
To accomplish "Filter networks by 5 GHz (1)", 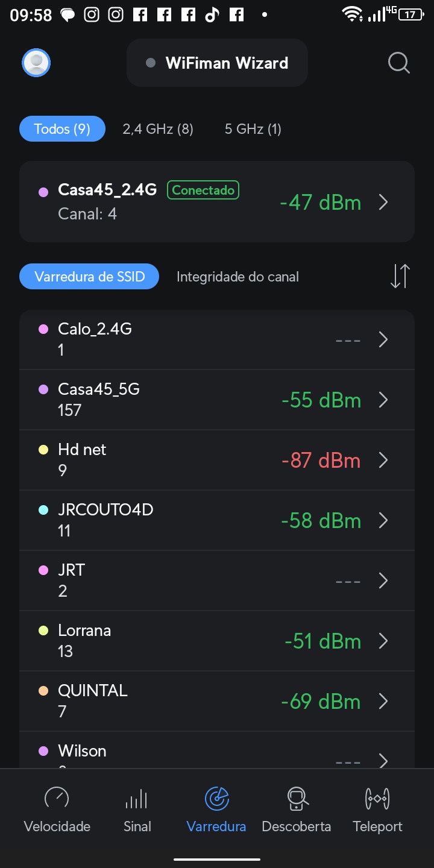I will pos(253,129).
